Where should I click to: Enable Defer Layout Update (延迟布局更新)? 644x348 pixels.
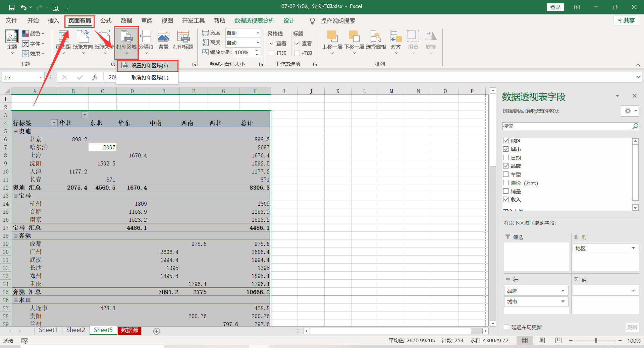point(506,327)
